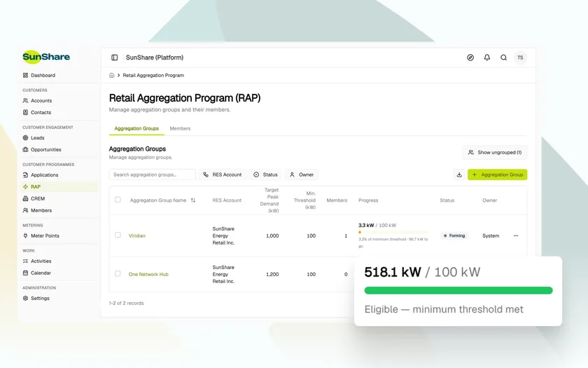Image resolution: width=588 pixels, height=368 pixels.
Task: Sort by Aggregation Group Name arrows
Action: (193, 200)
